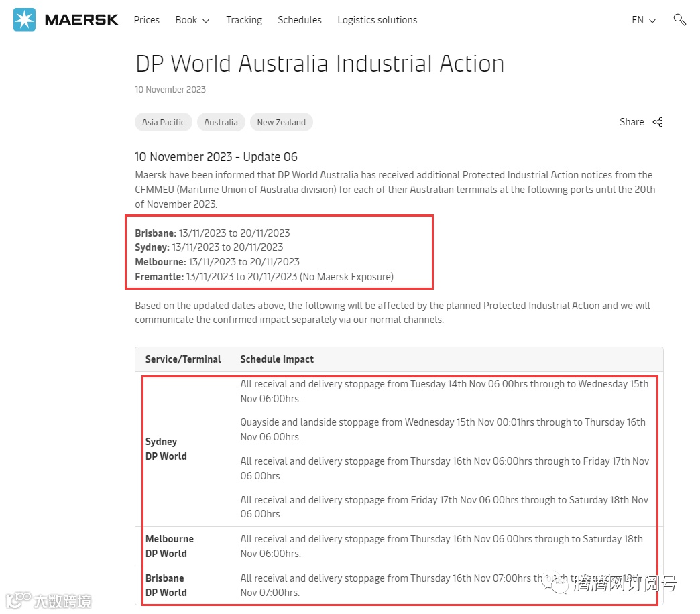Click Melbourne stoppage Thursday 16th Nov 06:00hrs text
This screenshot has height=614, width=700.
click(x=441, y=546)
